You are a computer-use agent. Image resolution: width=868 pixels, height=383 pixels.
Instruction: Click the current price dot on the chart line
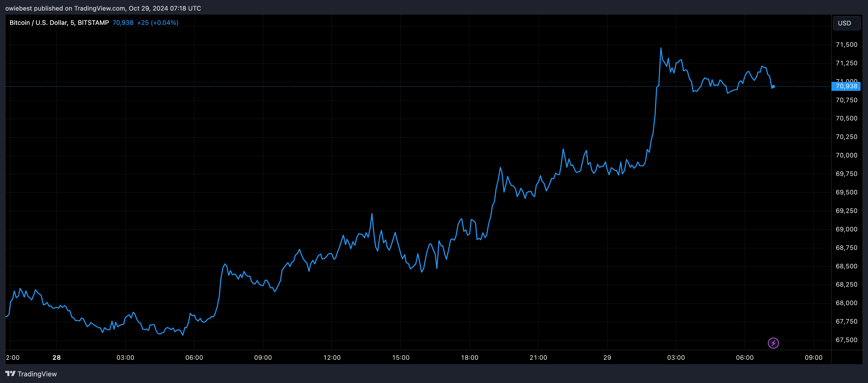coord(773,87)
